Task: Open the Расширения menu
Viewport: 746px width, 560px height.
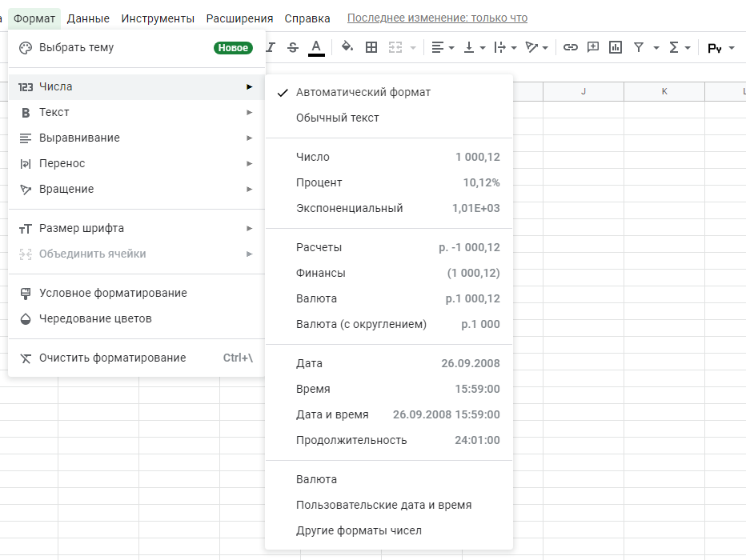Action: click(239, 18)
